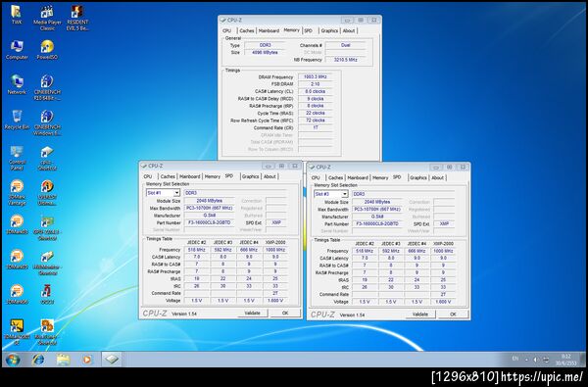
Task: Launch the CINEBENCH Windows 6 shortcut
Action: [x=47, y=122]
